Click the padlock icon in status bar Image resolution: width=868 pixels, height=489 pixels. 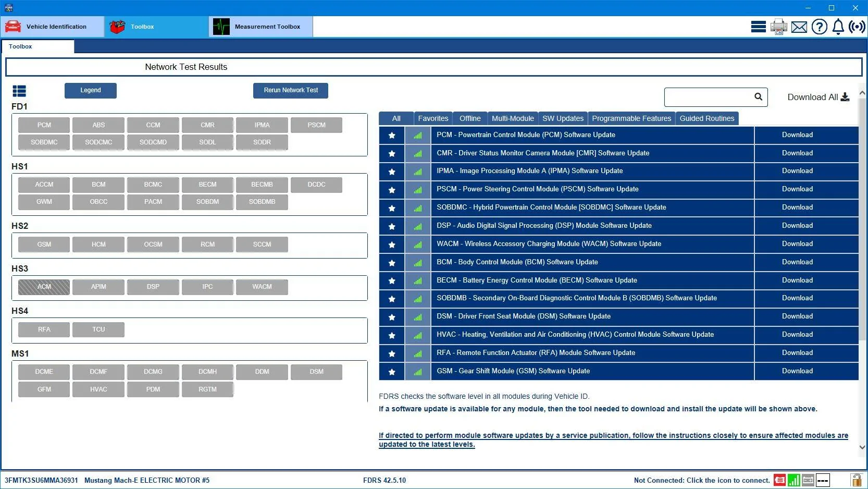click(856, 480)
